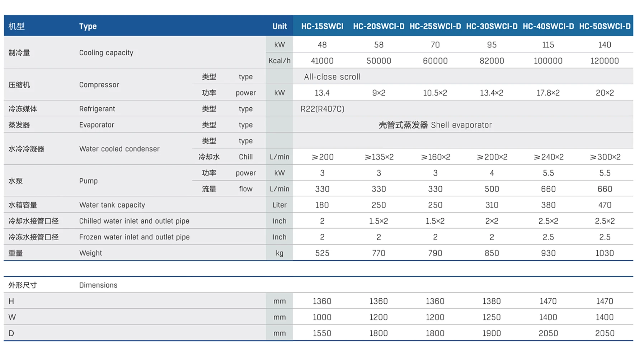Click the 1900 depth value

pyautogui.click(x=492, y=333)
